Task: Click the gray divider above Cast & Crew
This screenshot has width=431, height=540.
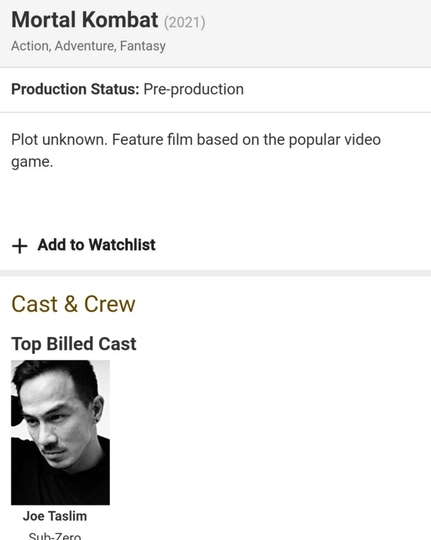Action: [215, 273]
